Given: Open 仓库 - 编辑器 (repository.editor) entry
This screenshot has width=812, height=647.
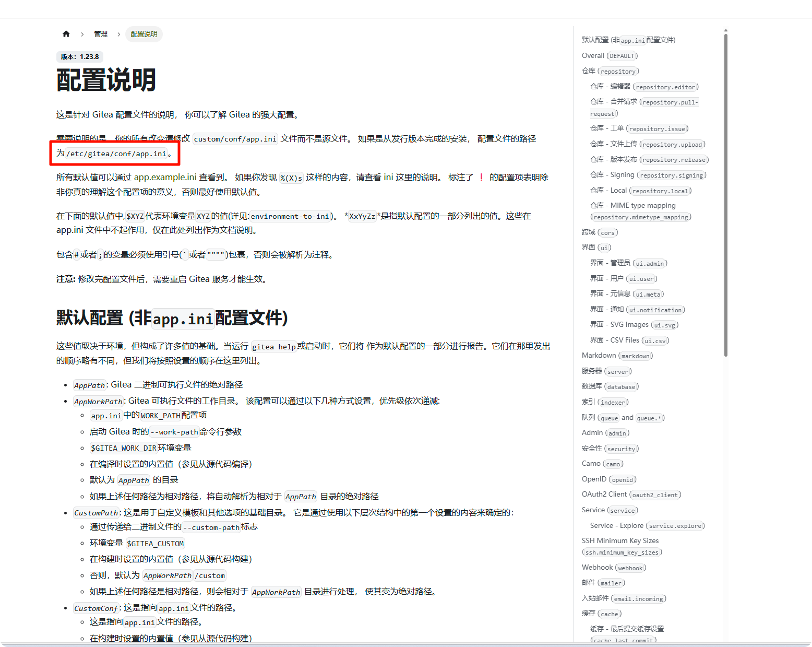Looking at the screenshot, I should pos(644,87).
